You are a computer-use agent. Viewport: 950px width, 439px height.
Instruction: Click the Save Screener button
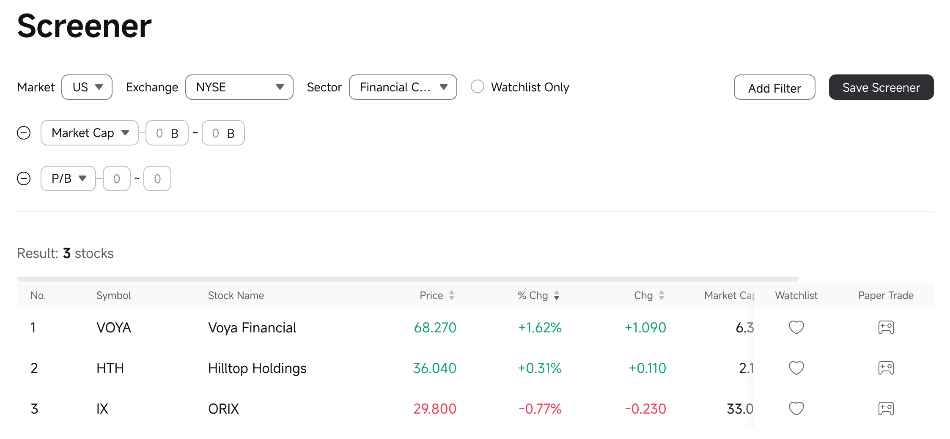(x=880, y=88)
